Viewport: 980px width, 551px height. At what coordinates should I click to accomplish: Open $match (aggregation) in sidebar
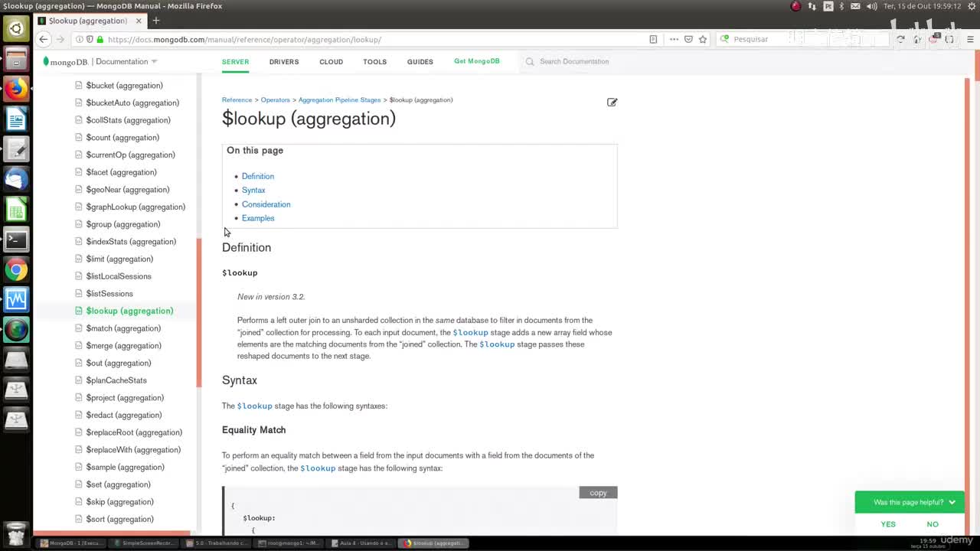coord(123,328)
